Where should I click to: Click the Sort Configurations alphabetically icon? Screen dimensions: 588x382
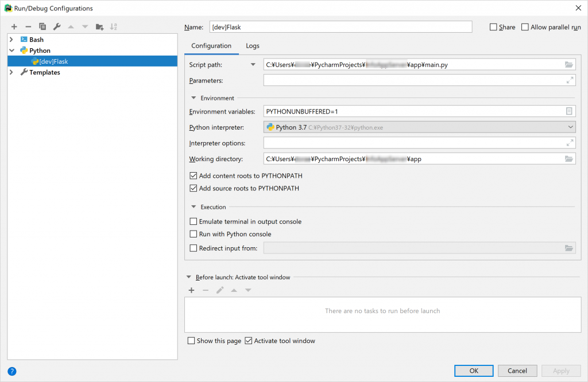114,27
